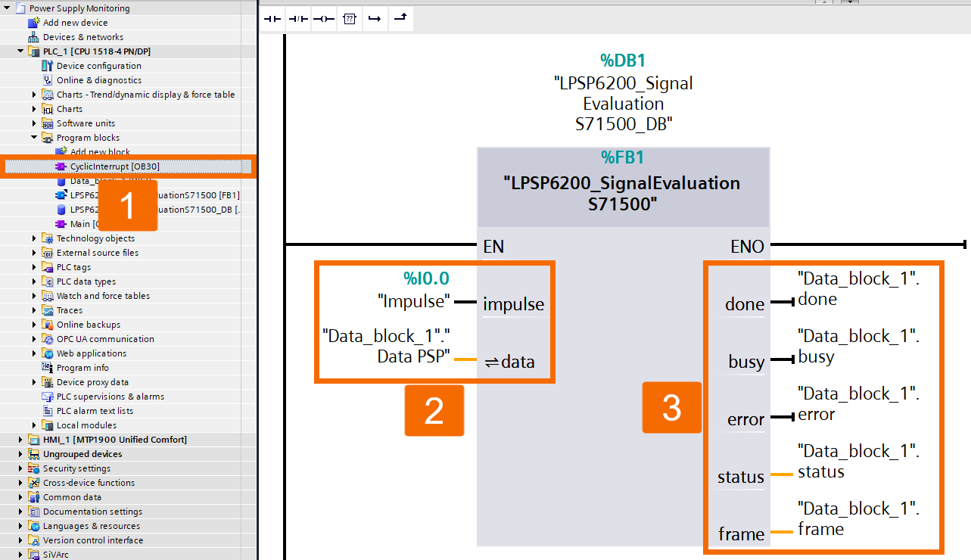Image resolution: width=971 pixels, height=560 pixels.
Task: Click the data in-out parameter pin
Action: (510, 362)
